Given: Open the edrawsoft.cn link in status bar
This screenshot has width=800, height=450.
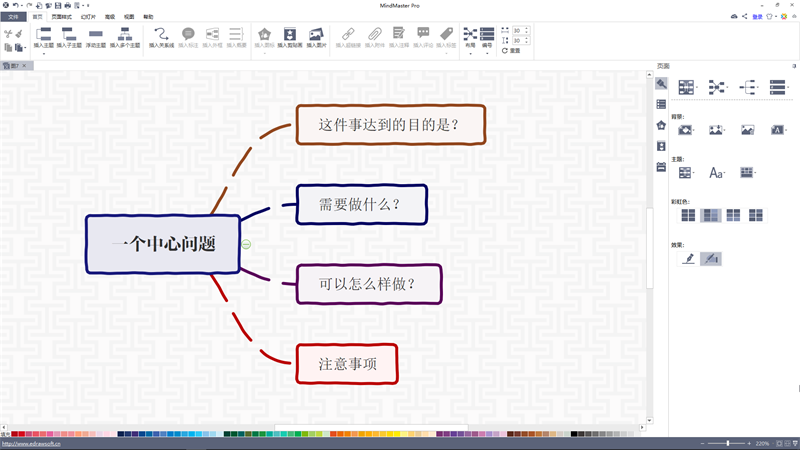Looking at the screenshot, I should pyautogui.click(x=31, y=444).
